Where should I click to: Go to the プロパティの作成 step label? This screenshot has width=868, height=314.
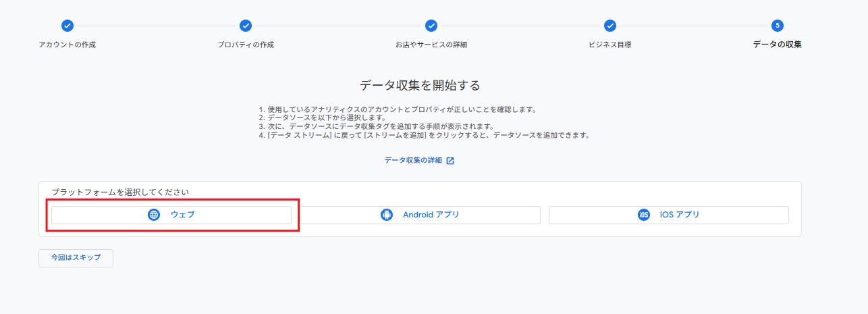pos(246,45)
